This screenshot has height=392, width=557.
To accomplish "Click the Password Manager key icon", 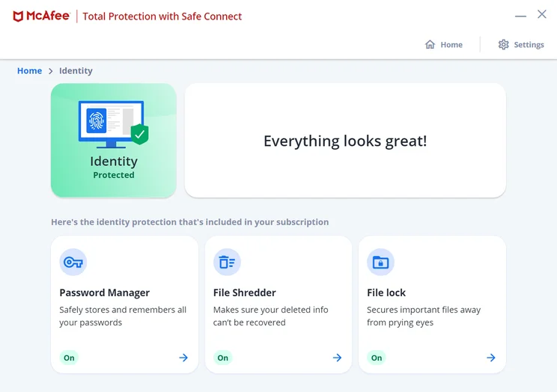I will pos(73,262).
